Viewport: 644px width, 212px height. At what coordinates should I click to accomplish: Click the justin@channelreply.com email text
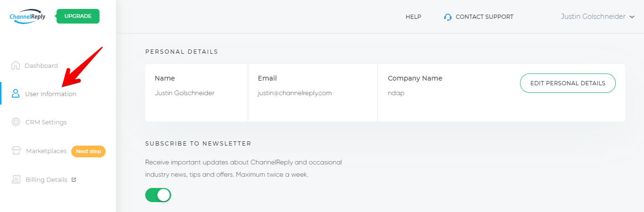pos(295,93)
